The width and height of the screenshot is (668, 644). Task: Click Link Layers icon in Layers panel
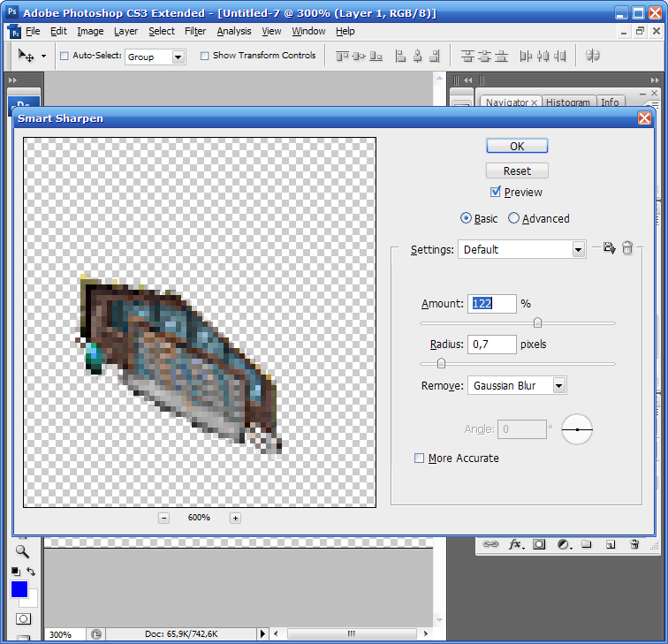pos(490,544)
